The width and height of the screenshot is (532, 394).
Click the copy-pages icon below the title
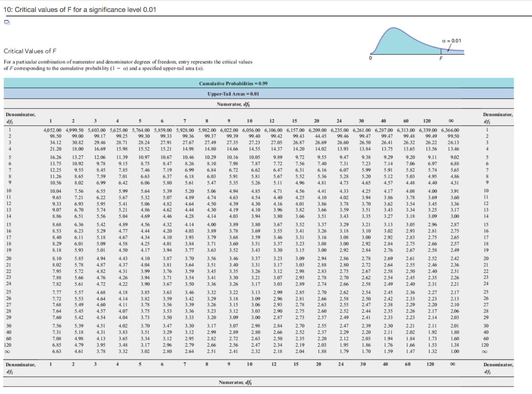coord(6,22)
